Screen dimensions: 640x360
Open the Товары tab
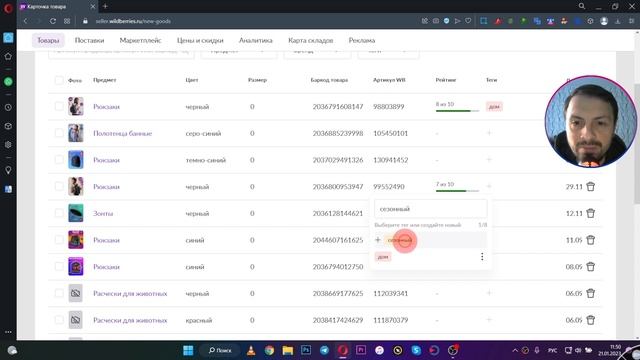coord(48,40)
